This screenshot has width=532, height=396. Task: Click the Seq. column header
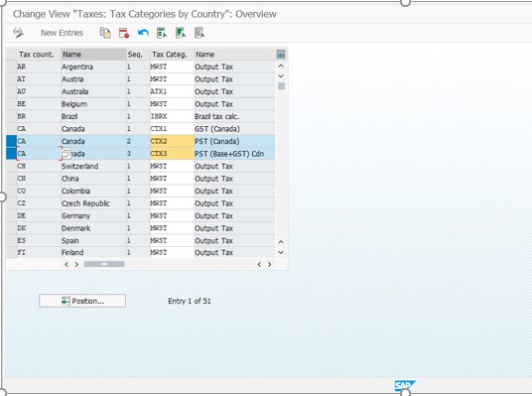point(138,55)
